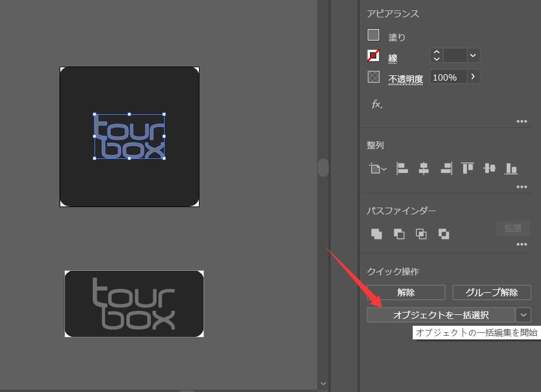The height and width of the screenshot is (392, 541).
Task: Open more options in the Pathfinder (パスファインダー) section
Action: (x=522, y=244)
